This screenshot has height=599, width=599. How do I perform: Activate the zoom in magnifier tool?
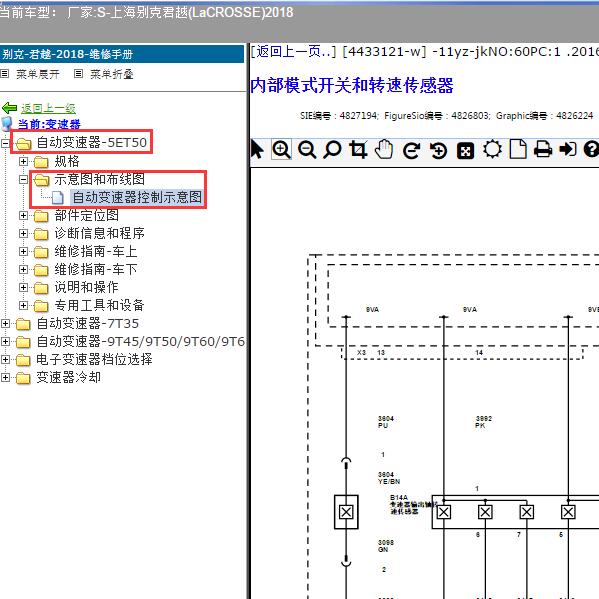pos(282,149)
